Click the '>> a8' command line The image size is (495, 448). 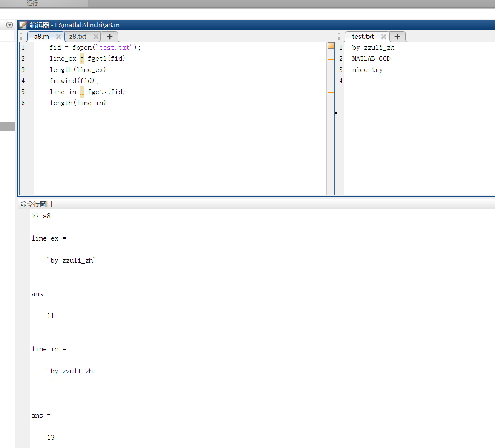point(41,216)
